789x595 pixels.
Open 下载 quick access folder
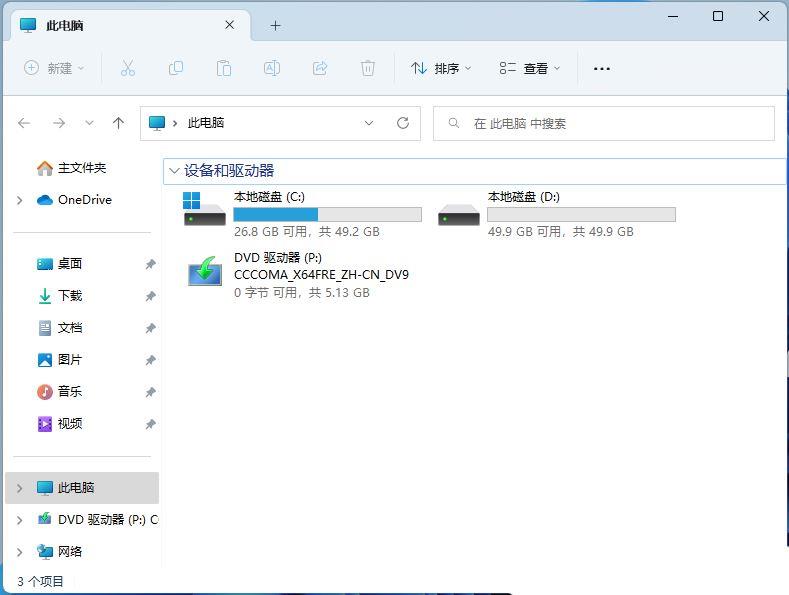(x=60, y=295)
